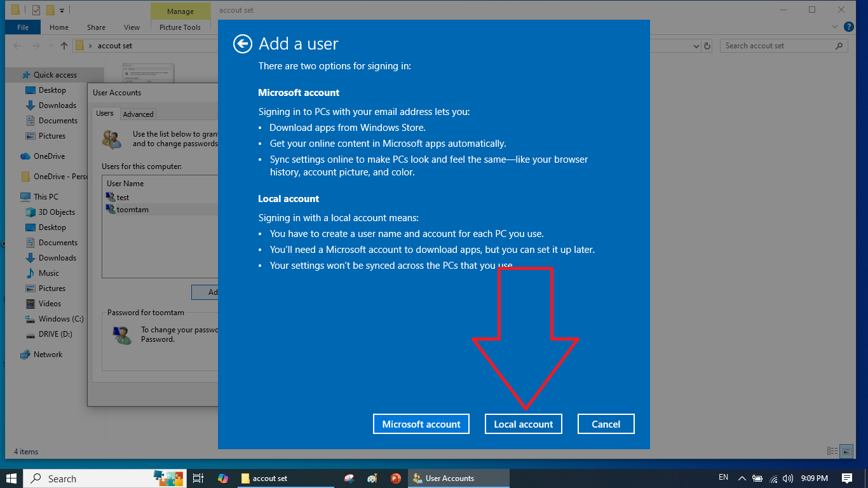868x488 pixels.
Task: Click the EN language indicator
Action: pyautogui.click(x=723, y=477)
